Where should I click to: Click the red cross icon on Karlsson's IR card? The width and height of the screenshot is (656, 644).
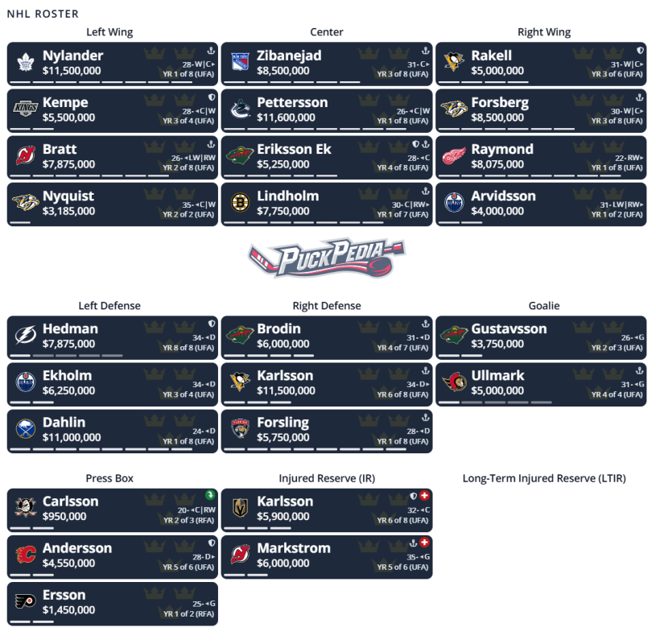[x=424, y=495]
